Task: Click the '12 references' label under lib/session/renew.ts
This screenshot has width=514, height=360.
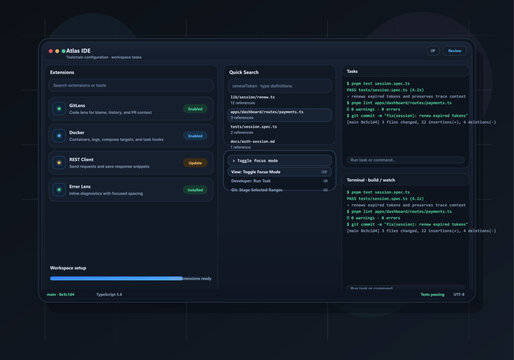Action: pos(243,103)
